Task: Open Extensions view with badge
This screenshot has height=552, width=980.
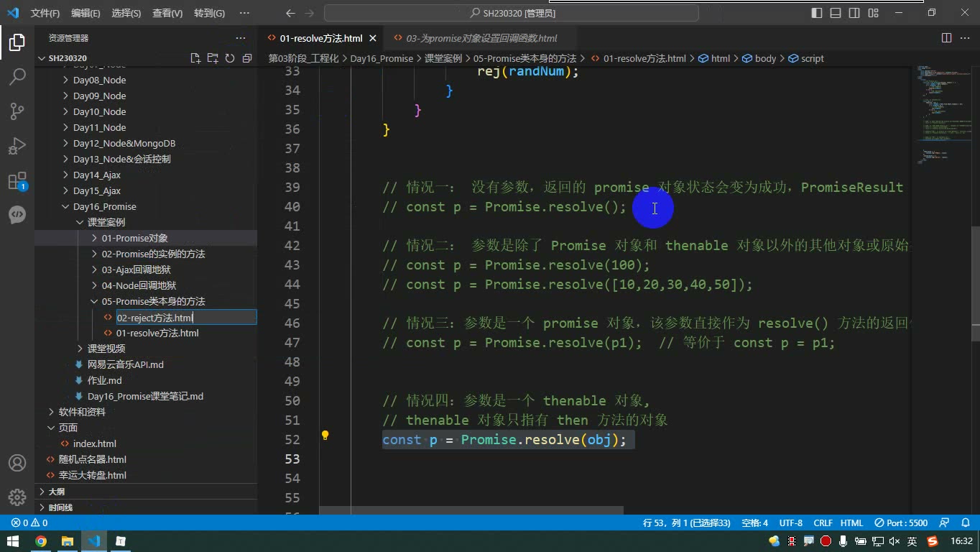Action: tap(17, 181)
